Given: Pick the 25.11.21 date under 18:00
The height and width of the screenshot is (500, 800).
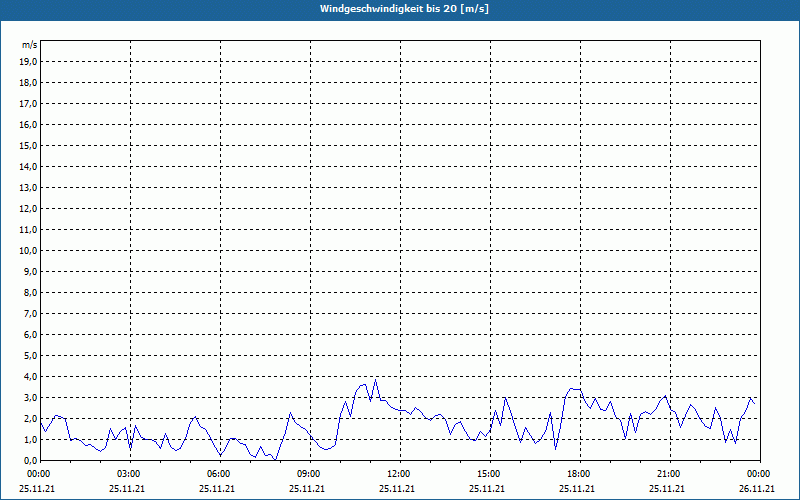Looking at the screenshot, I should [577, 488].
